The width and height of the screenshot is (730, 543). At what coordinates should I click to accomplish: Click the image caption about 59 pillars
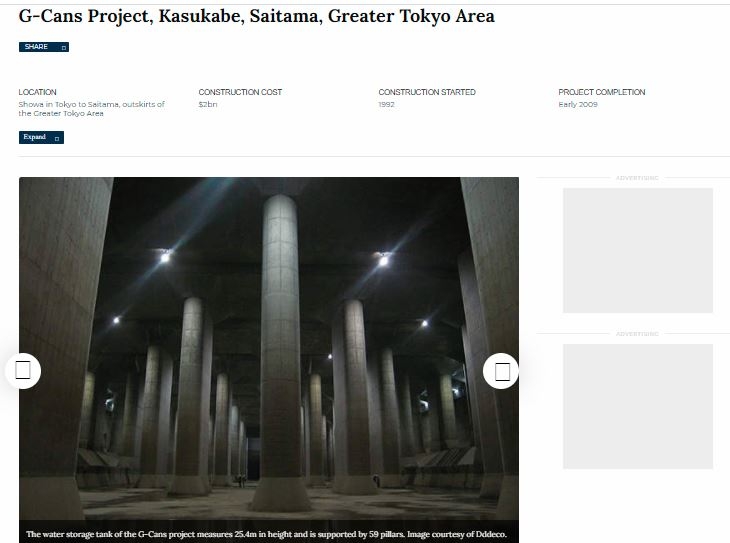coord(266,534)
